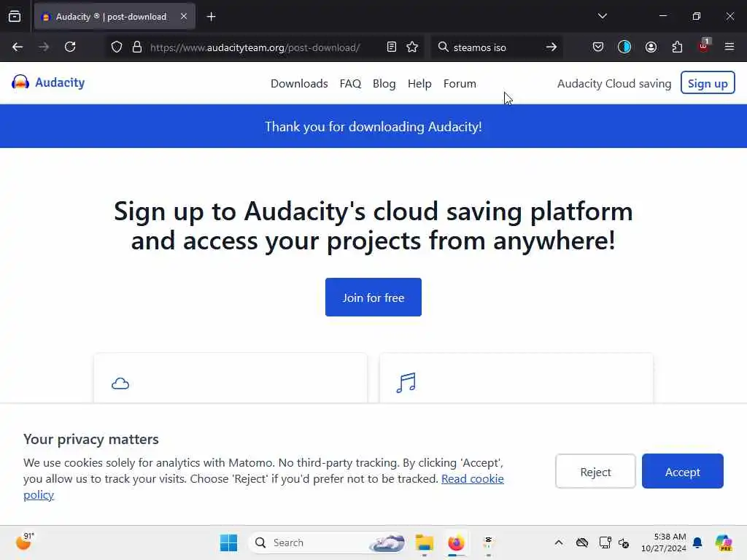Accept analytics cookies
Image resolution: width=747 pixels, height=560 pixels.
(x=682, y=472)
